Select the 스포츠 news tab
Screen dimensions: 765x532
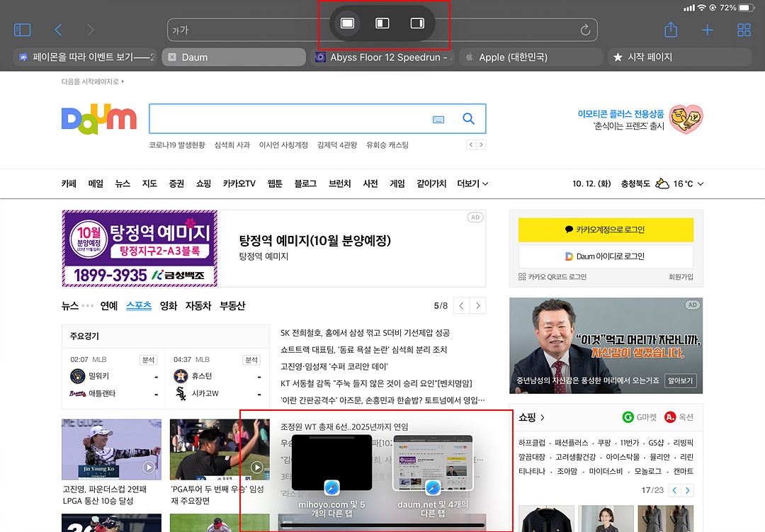(139, 305)
